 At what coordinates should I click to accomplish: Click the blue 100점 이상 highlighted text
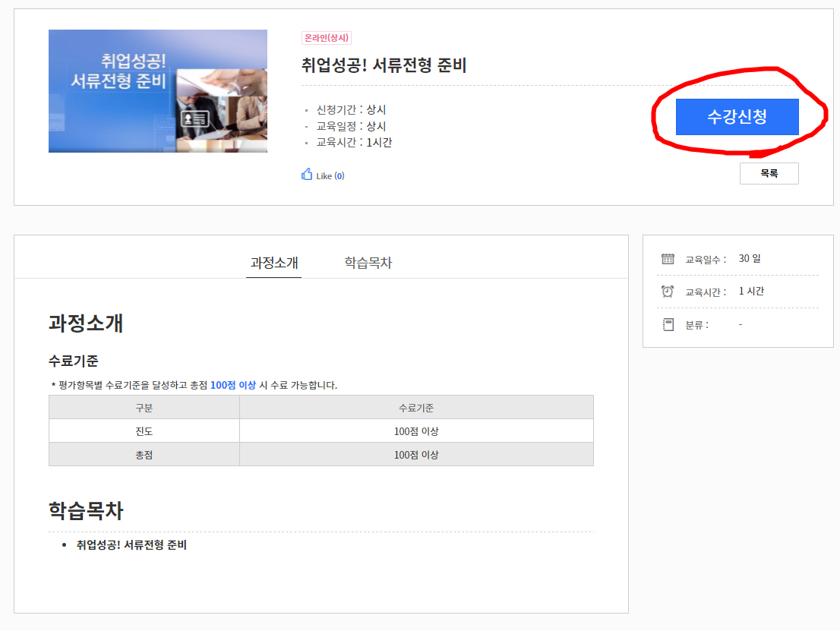233,385
